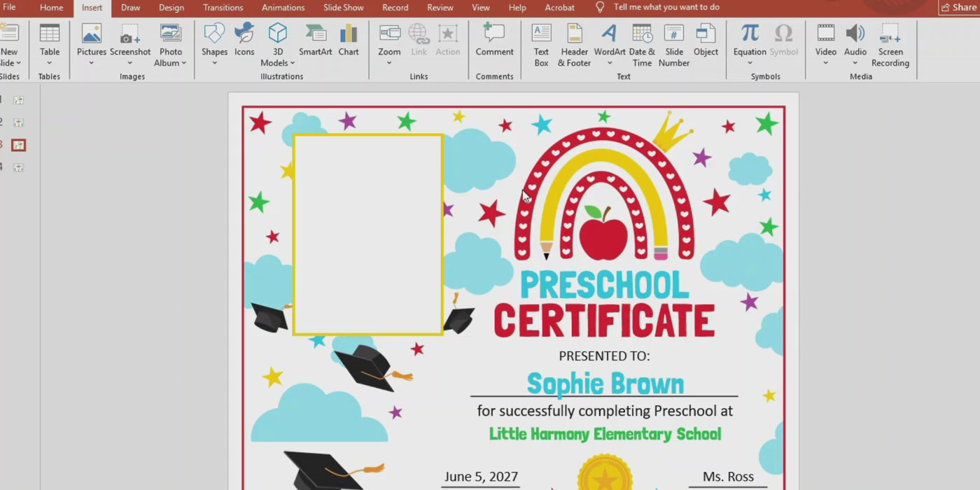The image size is (980, 490).
Task: Switch to the Design tab
Action: tap(171, 8)
